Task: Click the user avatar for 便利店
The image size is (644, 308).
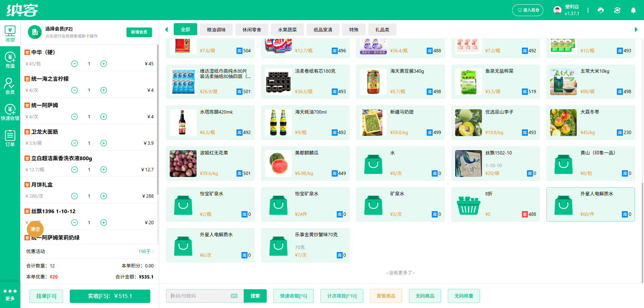Action: point(557,10)
